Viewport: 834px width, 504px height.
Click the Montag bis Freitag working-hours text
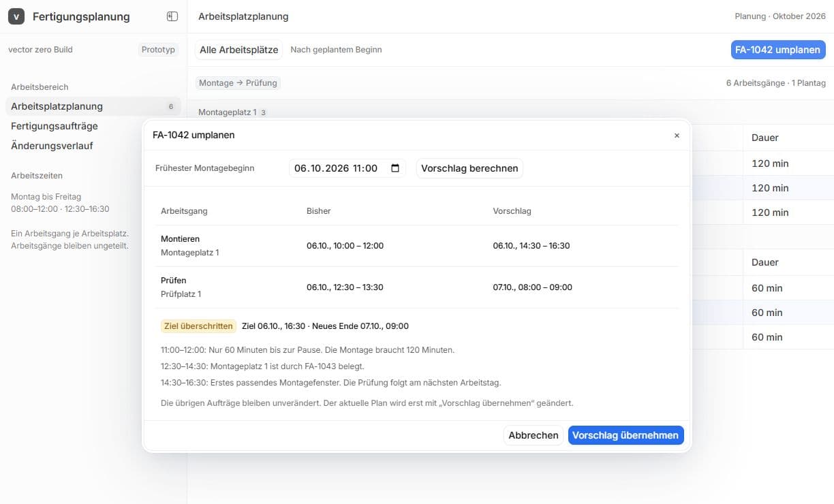(46, 197)
